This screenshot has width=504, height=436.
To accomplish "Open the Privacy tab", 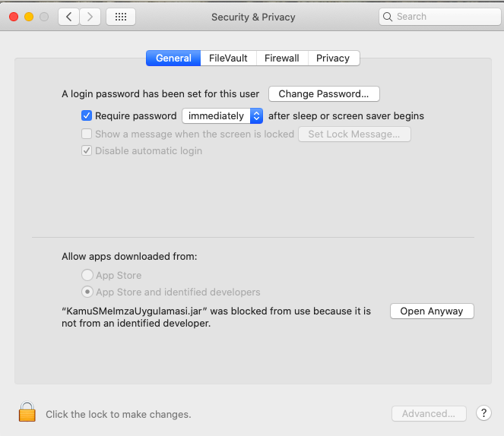I will [333, 58].
